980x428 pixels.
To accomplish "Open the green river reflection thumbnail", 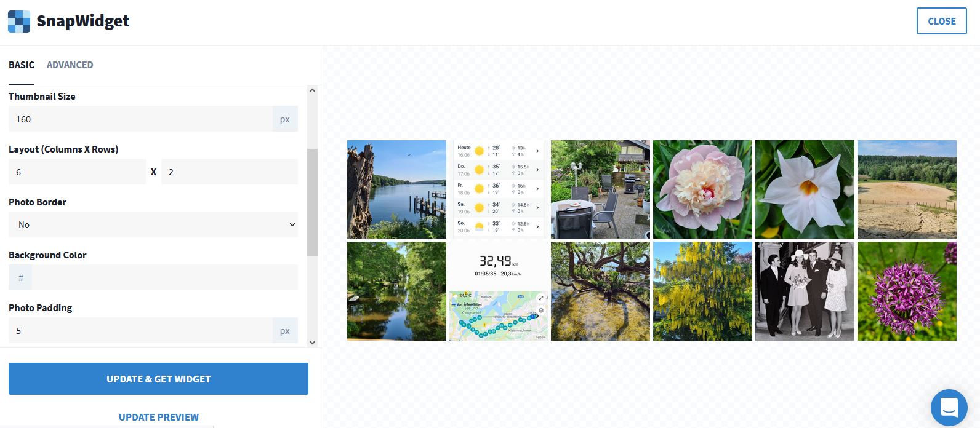I will [396, 291].
